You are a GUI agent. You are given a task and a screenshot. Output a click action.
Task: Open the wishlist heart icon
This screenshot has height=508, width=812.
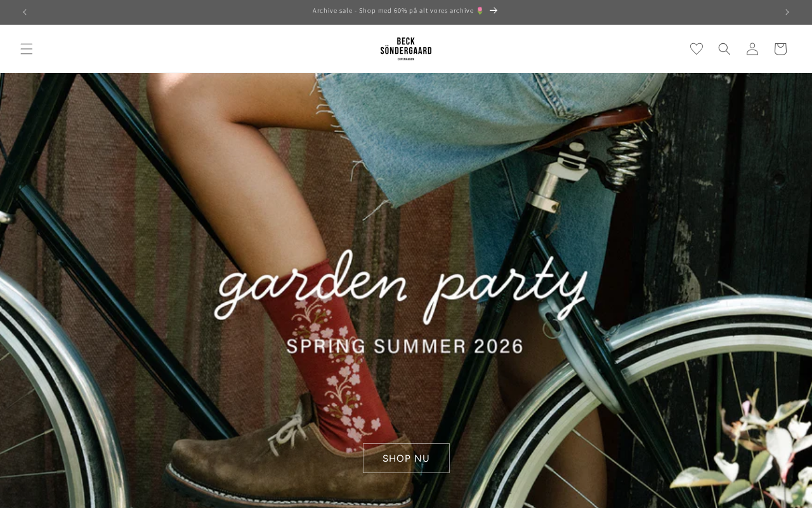tap(697, 49)
